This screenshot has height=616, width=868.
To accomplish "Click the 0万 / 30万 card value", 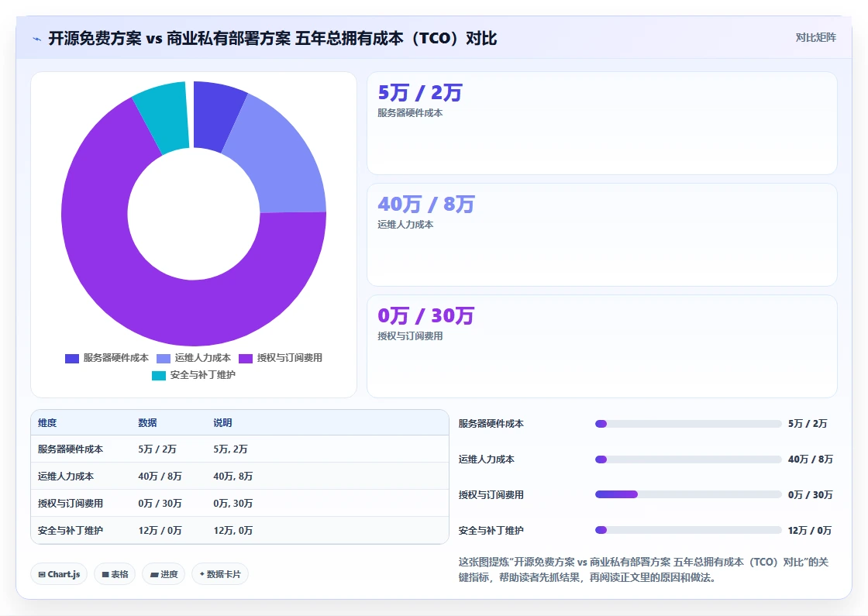I will [425, 315].
